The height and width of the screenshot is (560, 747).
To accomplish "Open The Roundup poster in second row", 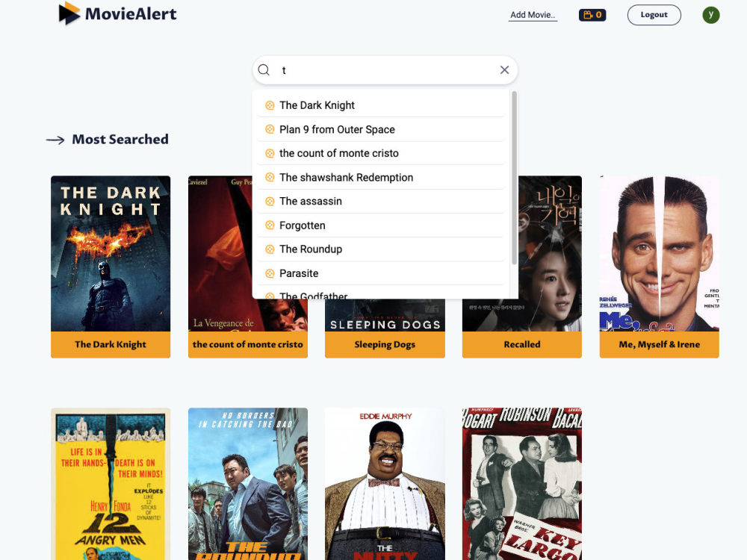I will 248,484.
